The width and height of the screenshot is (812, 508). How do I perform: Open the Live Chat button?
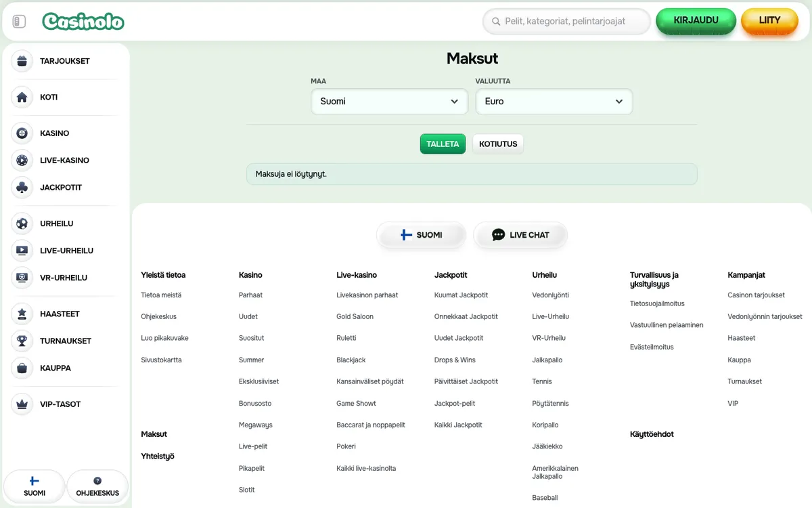click(x=520, y=235)
